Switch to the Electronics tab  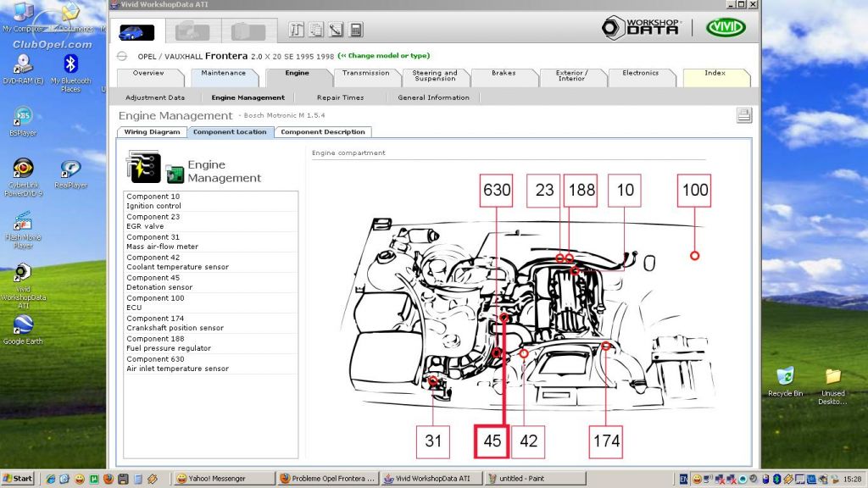click(x=641, y=76)
